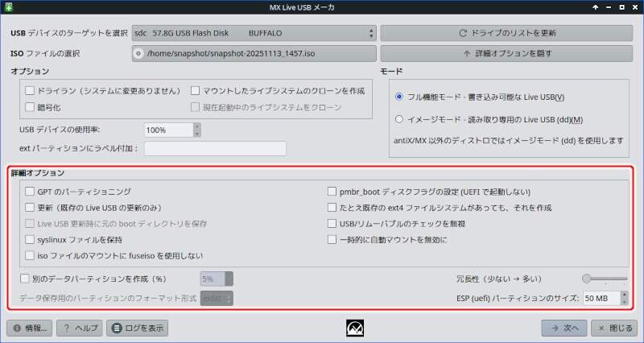Viewport: 644px width, 343px height.
Task: Check fuseiso を使用しない option
Action: coord(30,255)
